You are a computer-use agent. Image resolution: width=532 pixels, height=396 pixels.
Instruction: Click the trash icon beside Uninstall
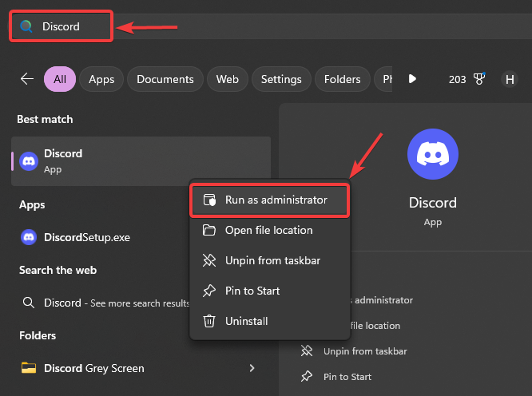click(209, 321)
